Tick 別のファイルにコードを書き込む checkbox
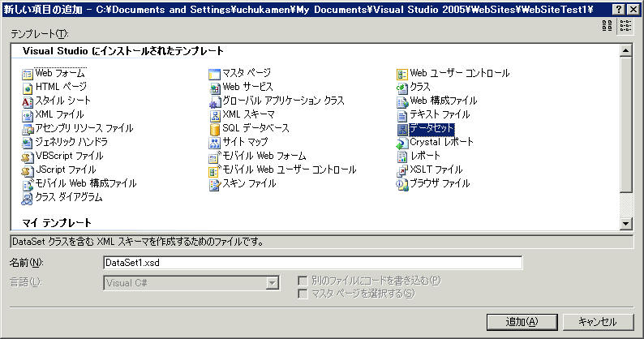644x339 pixels. tap(303, 281)
